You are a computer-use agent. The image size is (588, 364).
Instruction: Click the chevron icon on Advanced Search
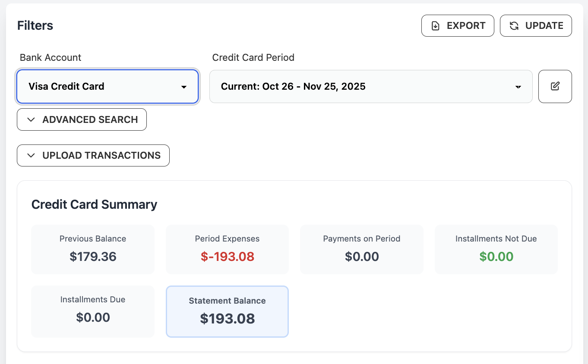point(31,119)
